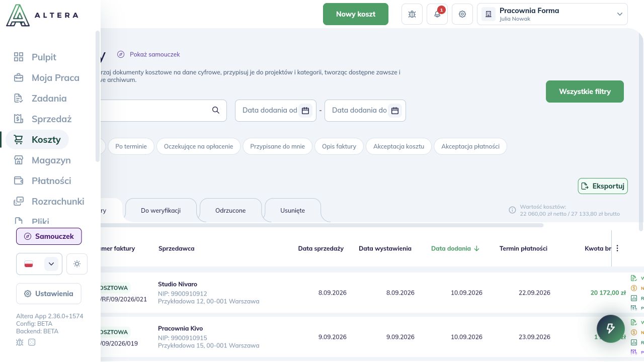The image size is (644, 362).
Task: Open calendar for Data dodania do
Action: click(395, 111)
